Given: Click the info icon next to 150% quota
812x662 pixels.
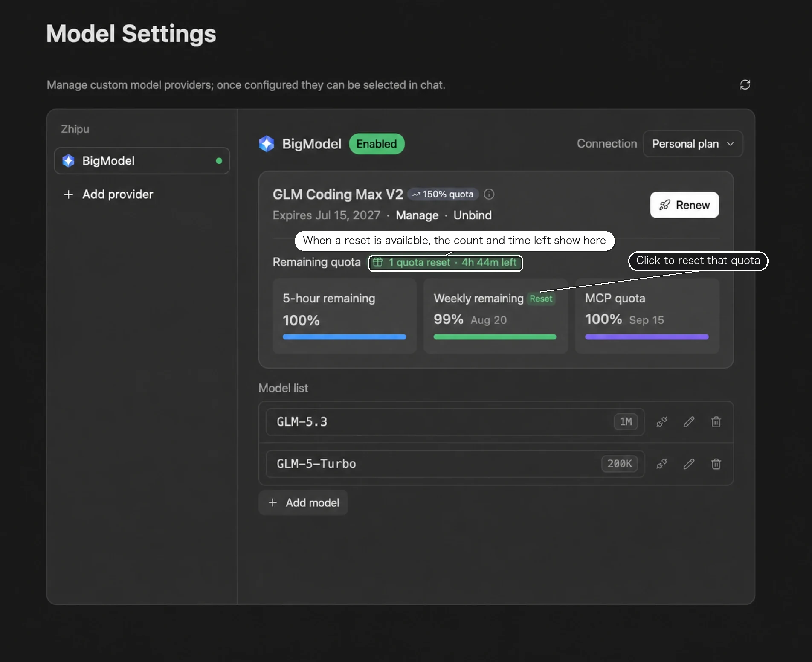Looking at the screenshot, I should pyautogui.click(x=489, y=194).
